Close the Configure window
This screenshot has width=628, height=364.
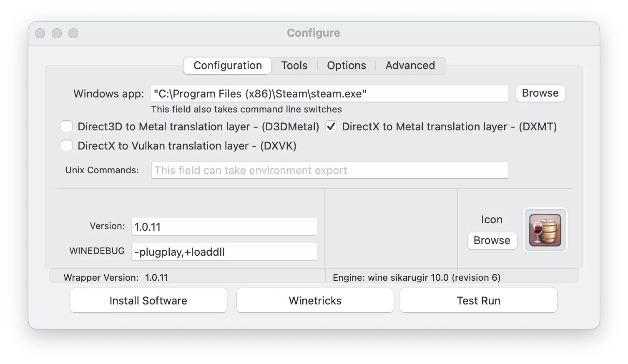[x=40, y=33]
